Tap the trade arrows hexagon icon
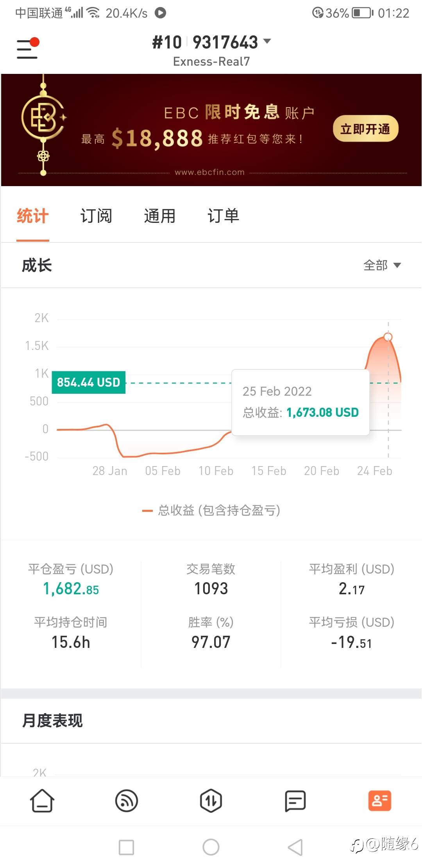 [211, 801]
